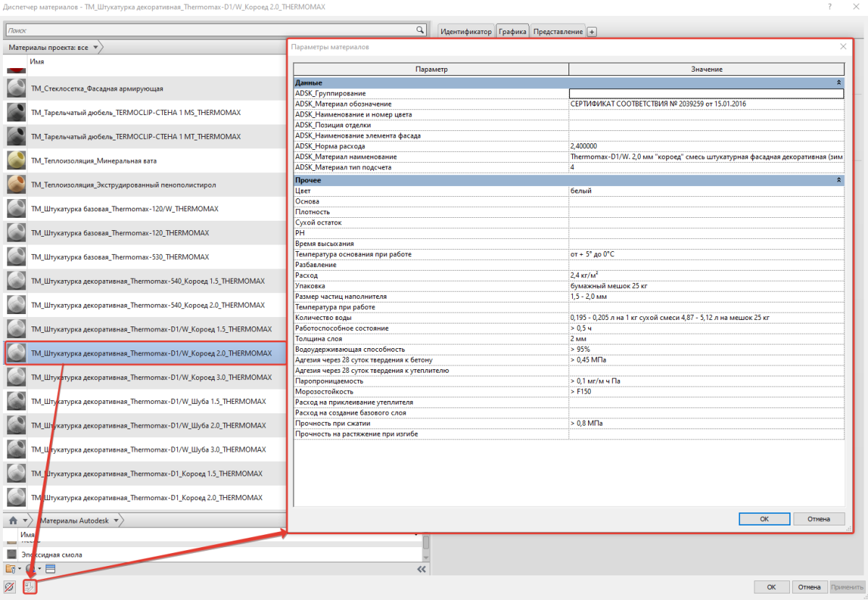Click the home icon in library bar
The width and height of the screenshot is (868, 600).
pos(13,520)
